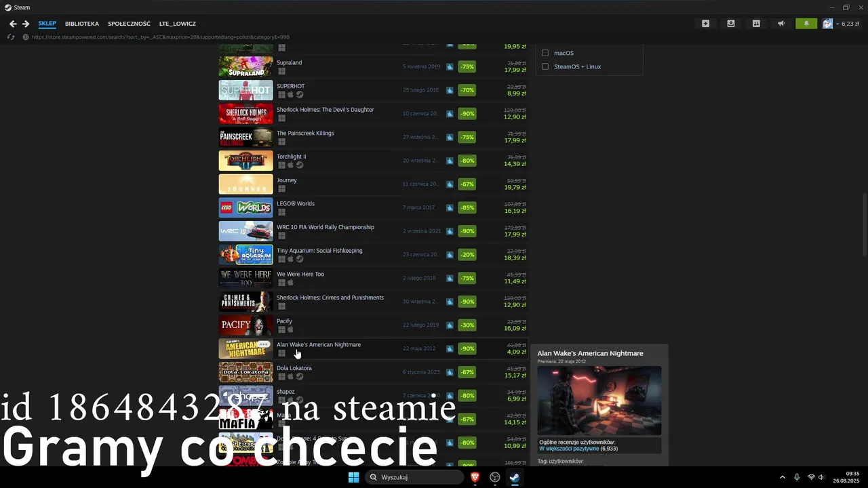Screen dimensions: 868x488
Task: Click We Were Here Too's macOS icon
Action: pyautogui.click(x=290, y=283)
